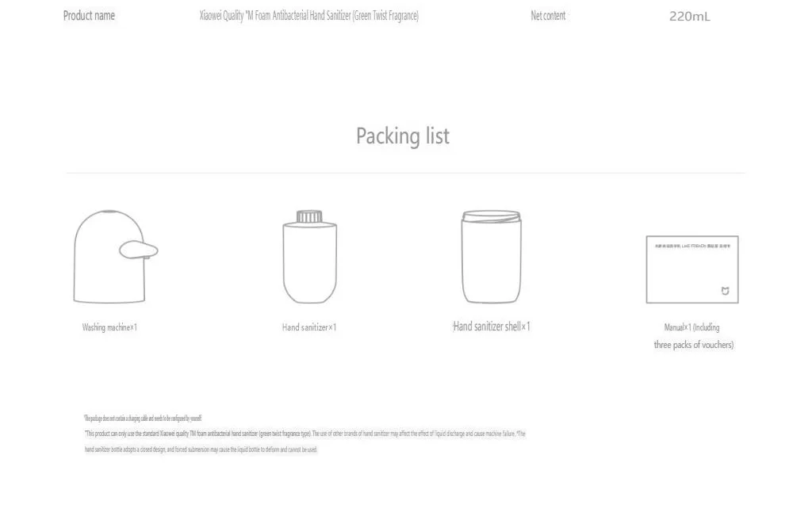
Task: Select the 'Washing machine×1' caption
Action: (x=109, y=327)
